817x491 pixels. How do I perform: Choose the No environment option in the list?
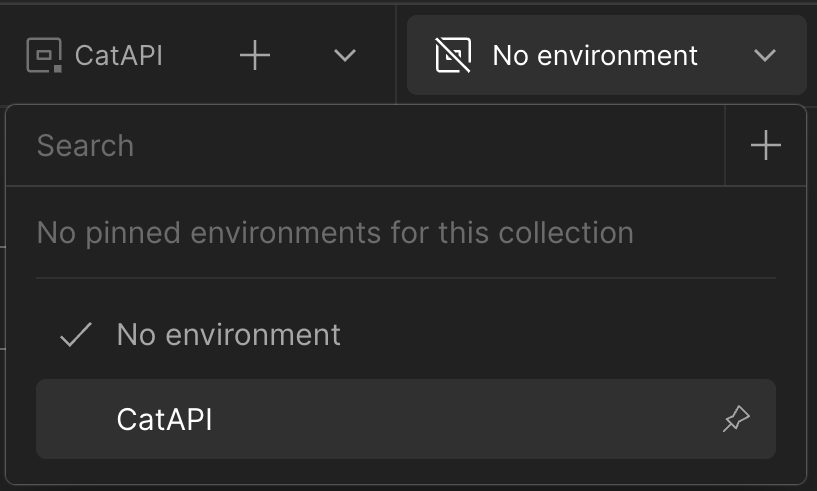click(x=228, y=335)
